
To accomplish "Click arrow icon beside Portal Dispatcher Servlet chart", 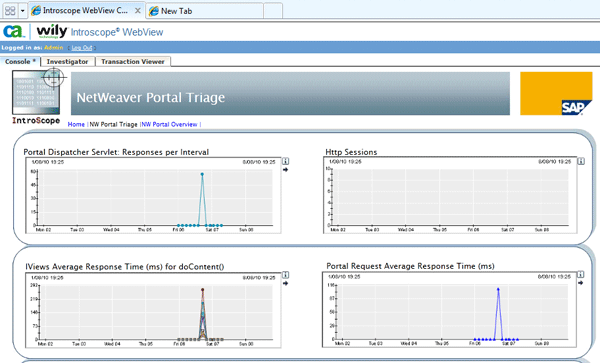I will click(285, 170).
